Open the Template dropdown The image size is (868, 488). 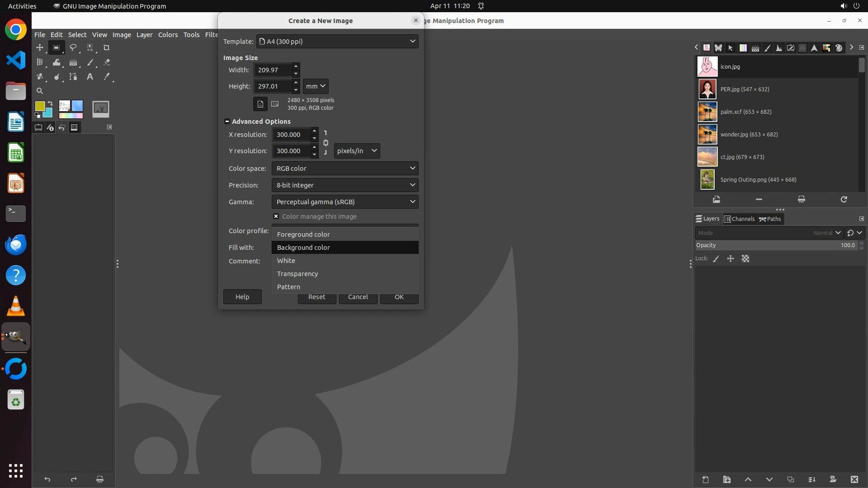click(337, 42)
